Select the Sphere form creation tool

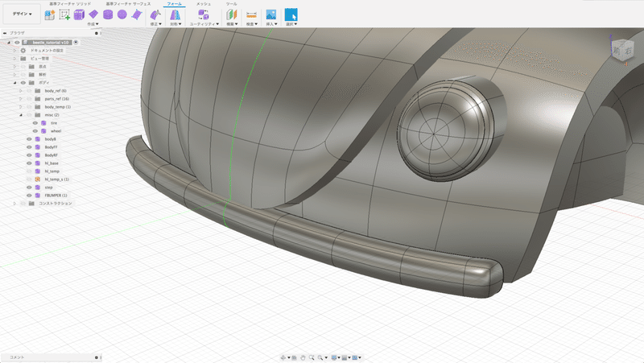122,14
